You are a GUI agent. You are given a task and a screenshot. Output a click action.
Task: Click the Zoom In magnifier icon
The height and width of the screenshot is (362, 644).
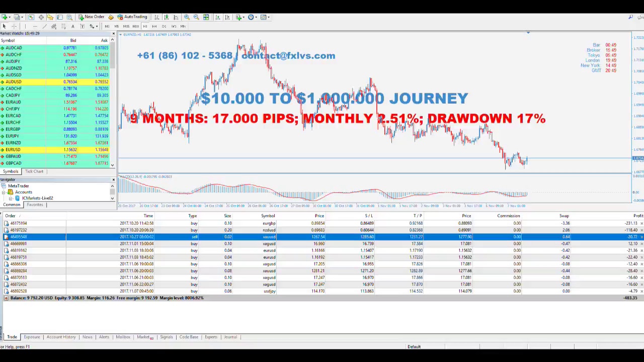(187, 17)
